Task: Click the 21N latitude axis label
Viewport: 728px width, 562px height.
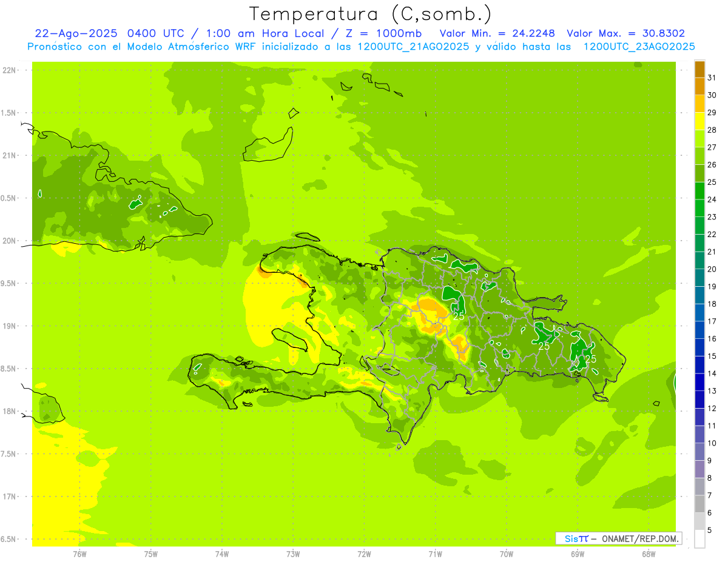Action: 9,155
